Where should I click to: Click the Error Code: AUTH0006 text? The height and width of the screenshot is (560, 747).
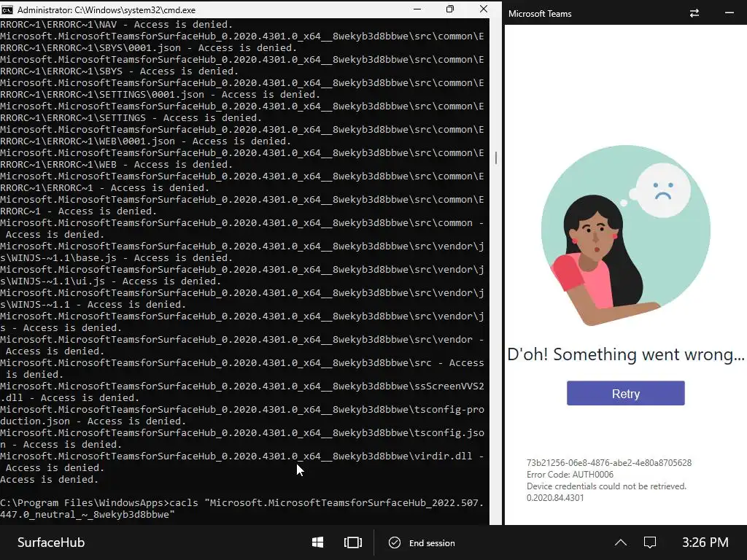coord(570,474)
